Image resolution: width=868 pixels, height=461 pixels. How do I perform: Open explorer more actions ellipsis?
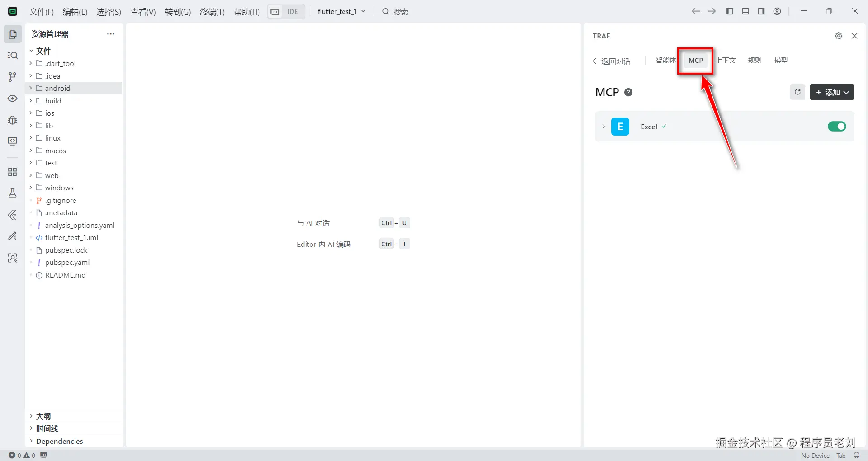click(x=111, y=34)
